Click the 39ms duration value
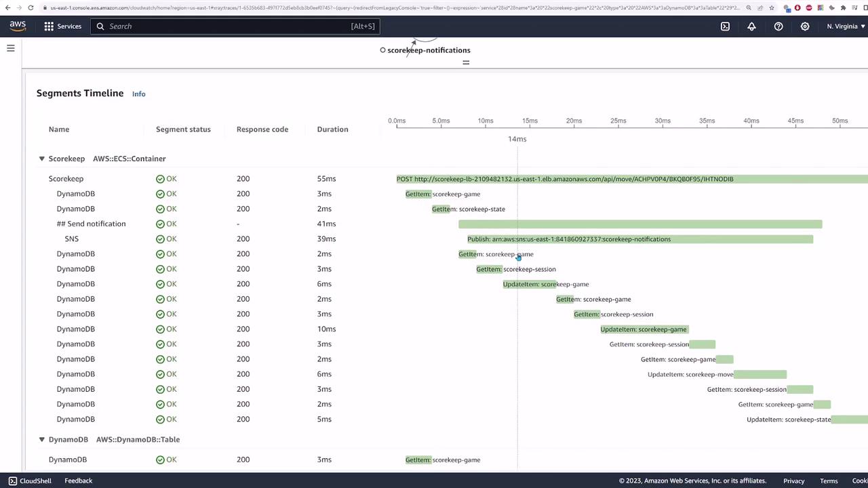The width and height of the screenshot is (868, 488). [326, 239]
